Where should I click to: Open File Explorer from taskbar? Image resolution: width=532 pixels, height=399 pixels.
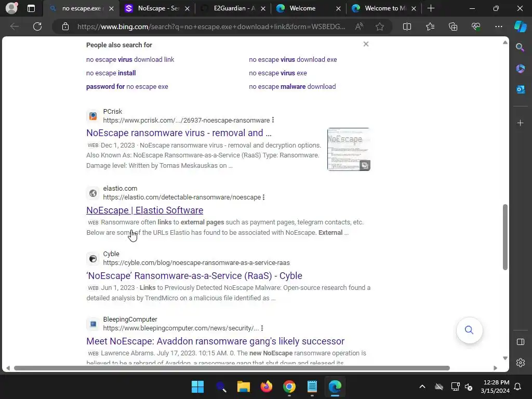click(x=243, y=387)
